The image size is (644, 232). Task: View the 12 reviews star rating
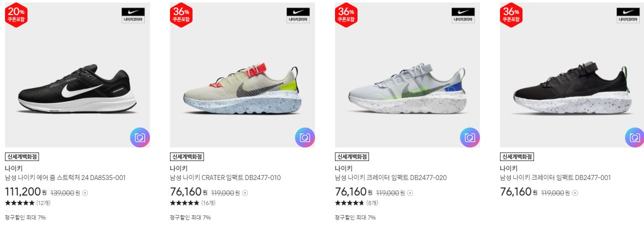tap(27, 203)
